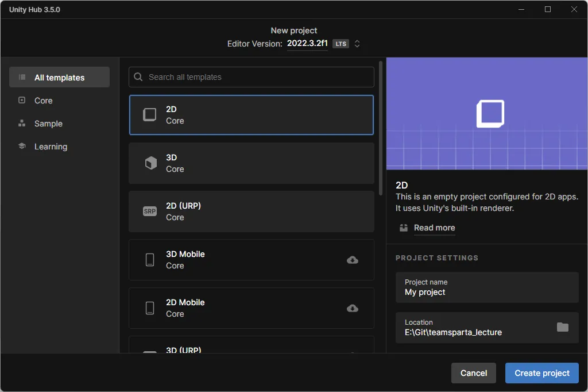Screen dimensions: 588x392
Task: Click the 2D template preview image
Action: point(487,113)
